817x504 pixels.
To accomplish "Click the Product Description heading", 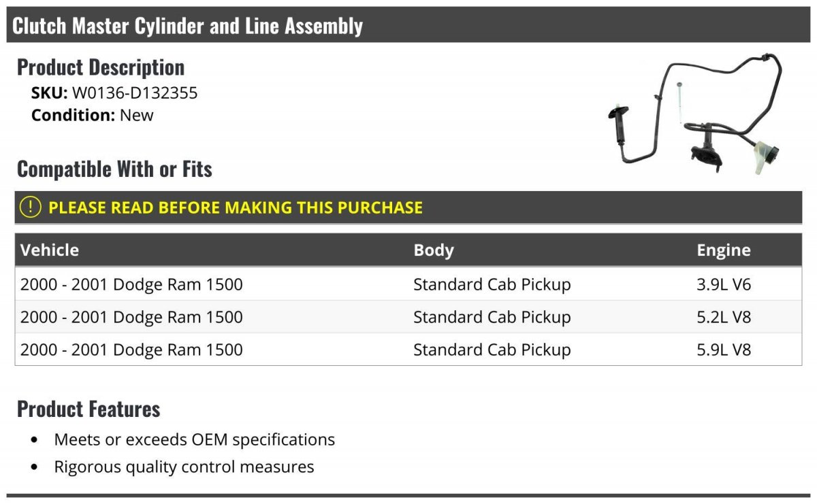I will click(101, 67).
